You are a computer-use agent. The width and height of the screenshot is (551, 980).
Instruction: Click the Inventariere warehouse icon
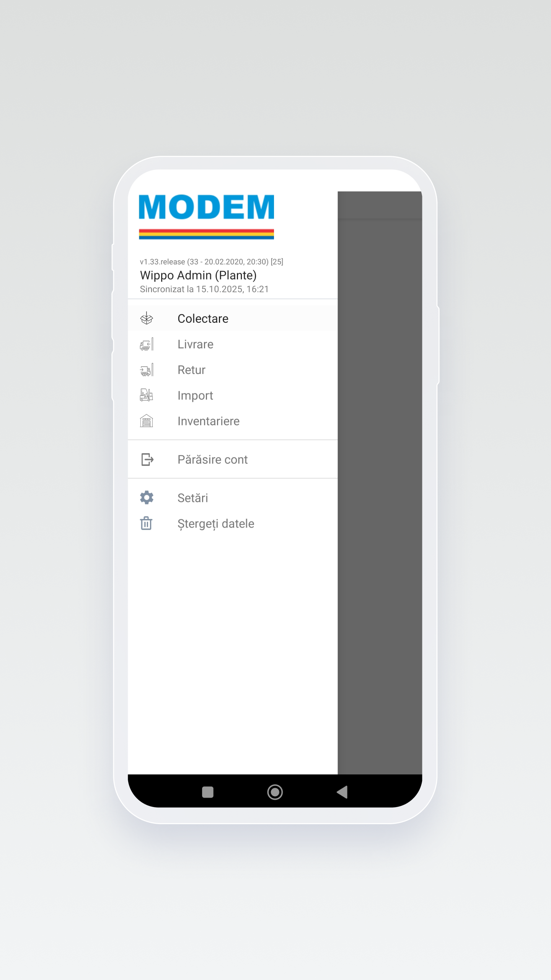tap(147, 421)
